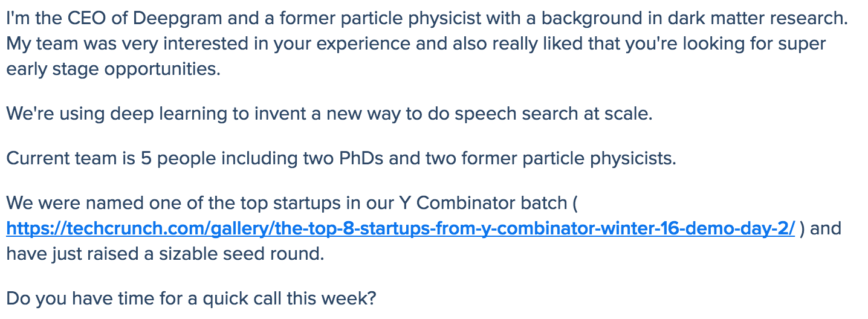Viewport: 868px width, 319px height.
Task: Click the "early stage opportunities" text
Action: [113, 69]
